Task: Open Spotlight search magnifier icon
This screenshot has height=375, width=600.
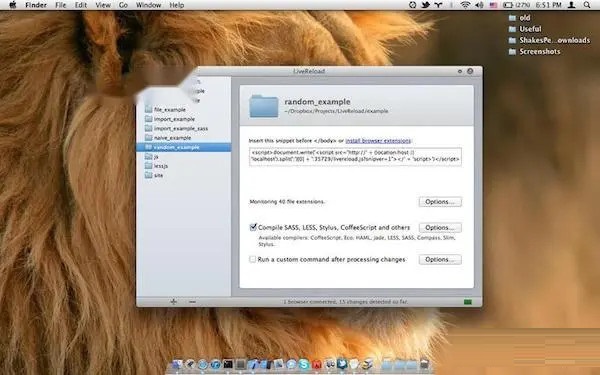Action: (x=587, y=5)
